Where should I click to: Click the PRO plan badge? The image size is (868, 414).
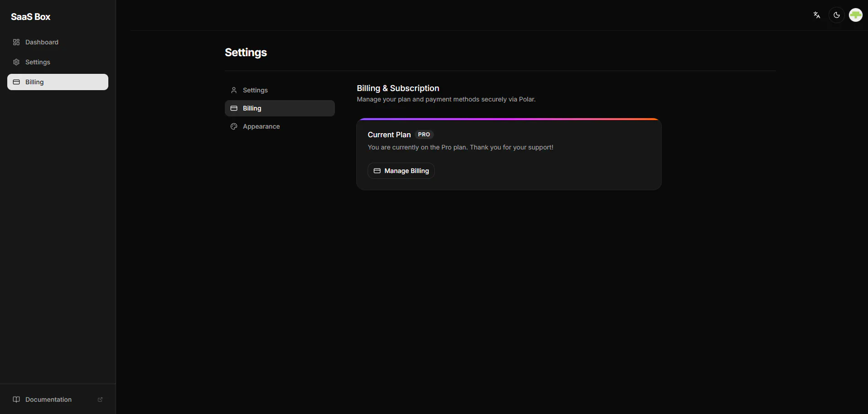tap(424, 135)
